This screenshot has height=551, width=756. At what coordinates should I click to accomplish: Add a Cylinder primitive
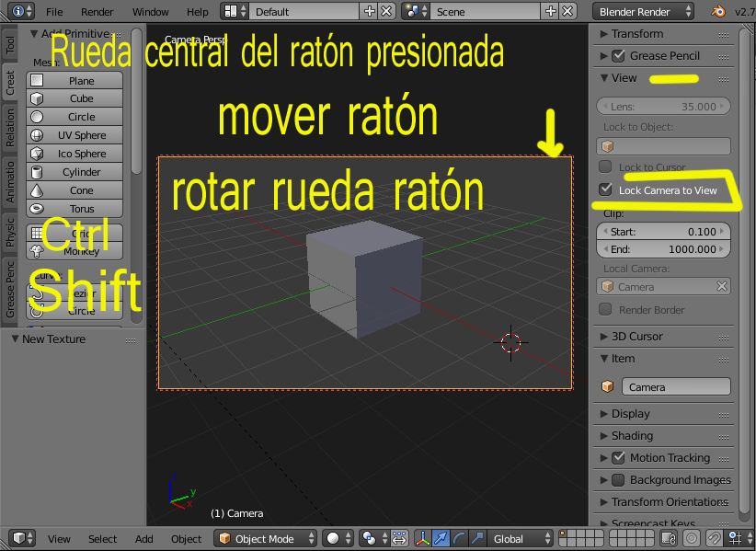tap(74, 172)
